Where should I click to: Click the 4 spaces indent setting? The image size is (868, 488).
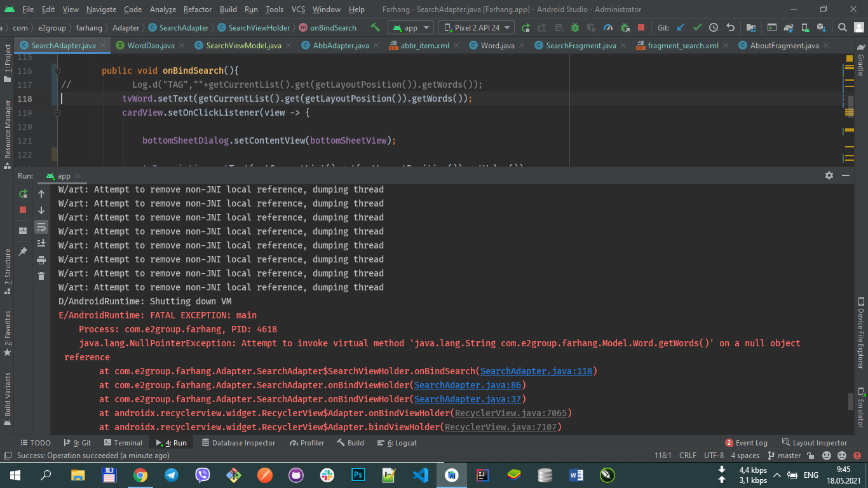(745, 456)
